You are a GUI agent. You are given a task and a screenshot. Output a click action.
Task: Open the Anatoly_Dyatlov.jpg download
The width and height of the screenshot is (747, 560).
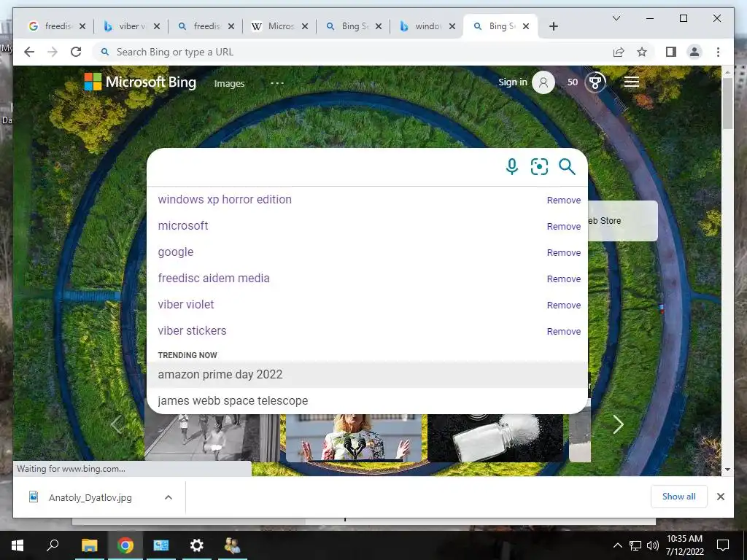[90, 497]
